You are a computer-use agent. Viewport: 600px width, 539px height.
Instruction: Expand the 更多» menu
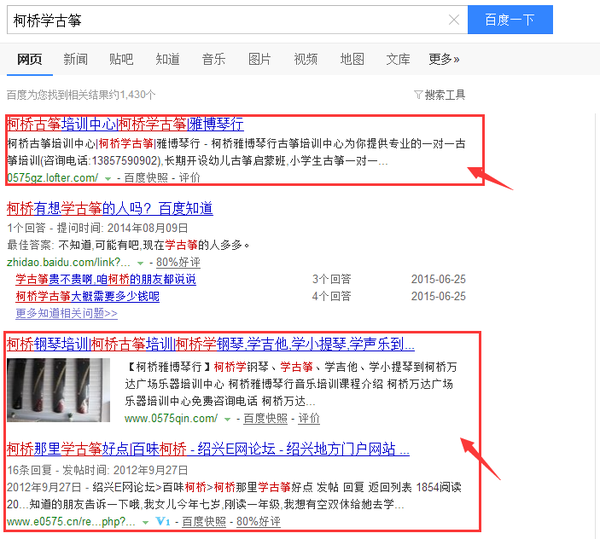444,59
